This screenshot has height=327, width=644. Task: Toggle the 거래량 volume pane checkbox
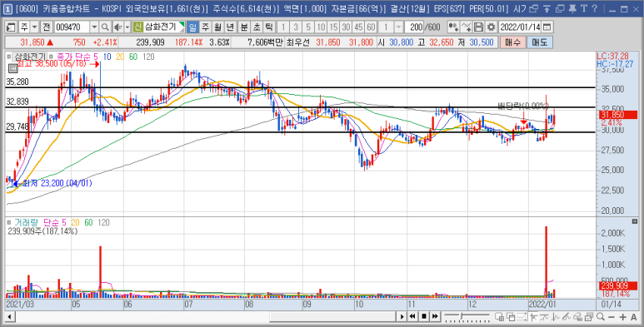tap(8, 222)
